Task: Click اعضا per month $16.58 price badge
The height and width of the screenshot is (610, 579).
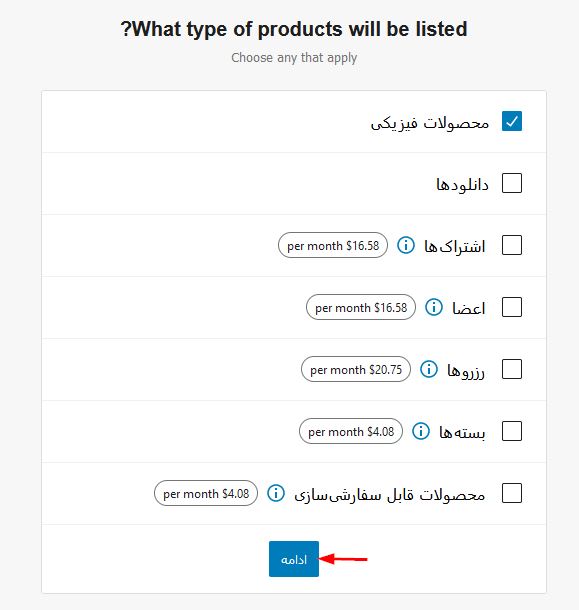Action: coord(361,307)
